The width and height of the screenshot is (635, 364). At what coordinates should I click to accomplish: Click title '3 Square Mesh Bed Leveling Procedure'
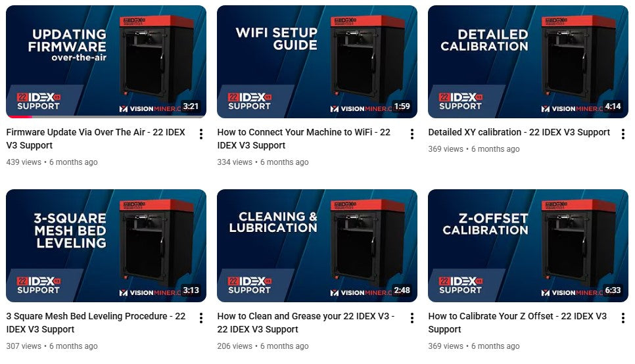pyautogui.click(x=87, y=316)
